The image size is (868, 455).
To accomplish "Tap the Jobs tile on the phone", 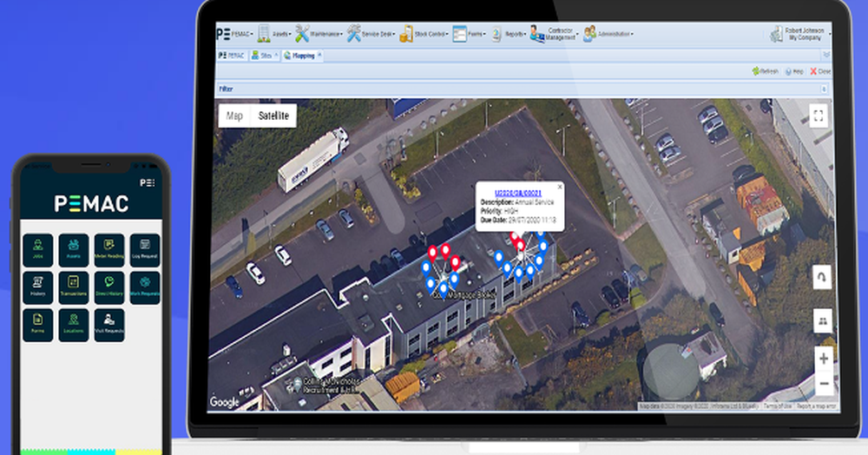I will click(x=38, y=249).
